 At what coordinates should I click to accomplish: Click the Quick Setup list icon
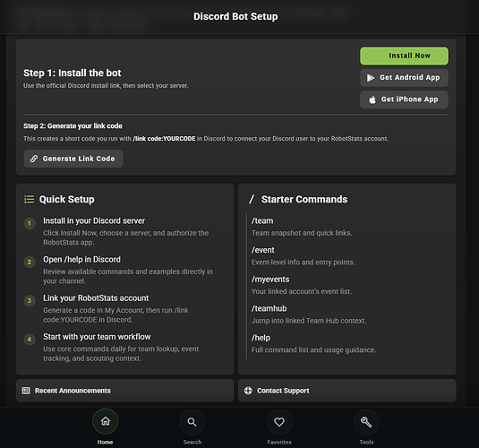point(29,200)
